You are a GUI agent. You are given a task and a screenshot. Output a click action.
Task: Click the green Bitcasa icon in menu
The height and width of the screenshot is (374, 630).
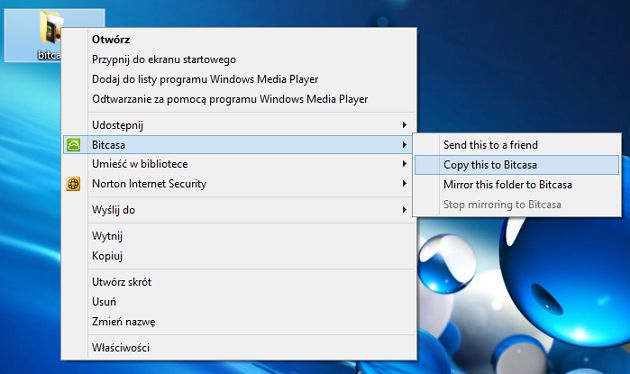coord(74,145)
